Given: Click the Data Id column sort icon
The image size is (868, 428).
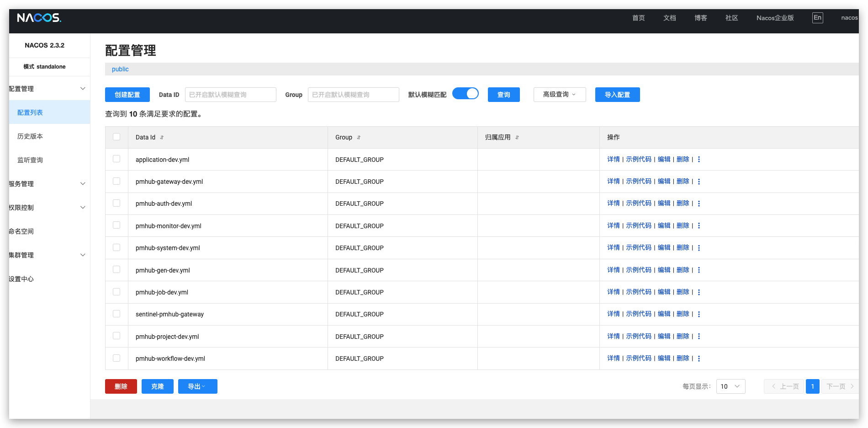Looking at the screenshot, I should click(162, 138).
